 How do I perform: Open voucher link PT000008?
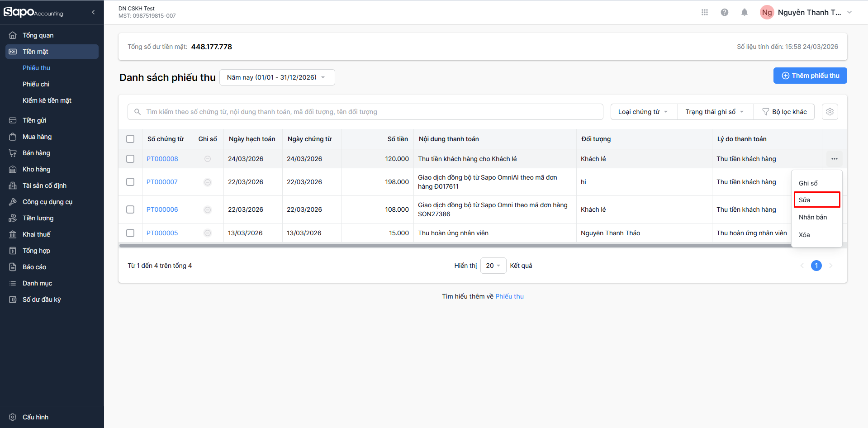162,159
